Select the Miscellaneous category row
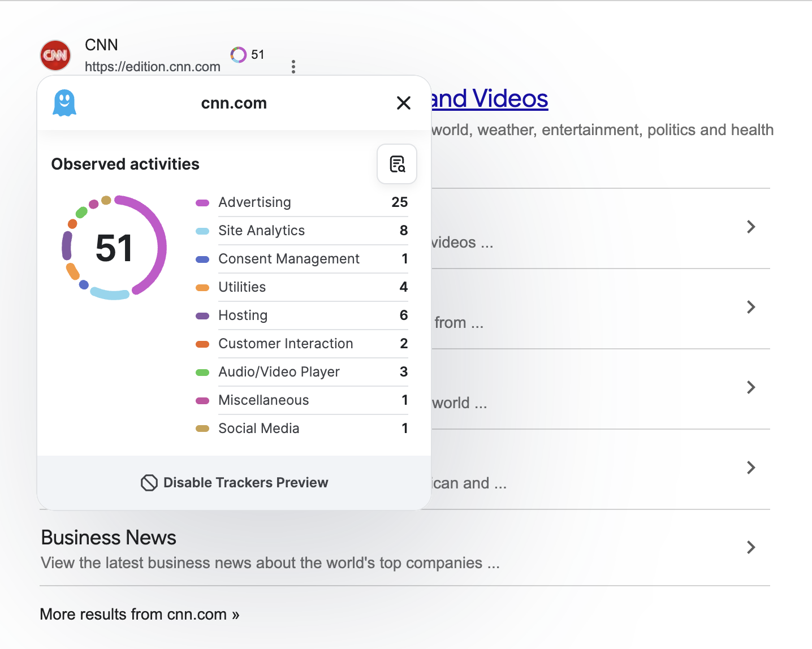 (302, 400)
